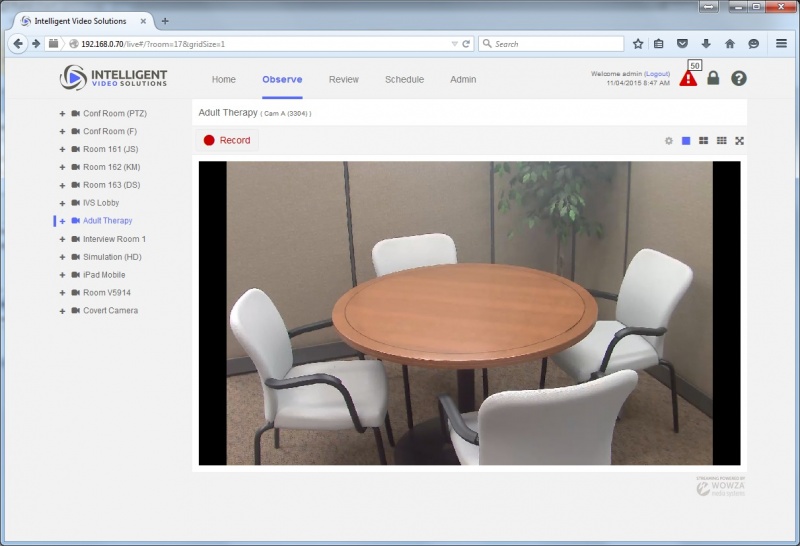This screenshot has width=800, height=546.
Task: Click the browser Search field
Action: point(551,44)
